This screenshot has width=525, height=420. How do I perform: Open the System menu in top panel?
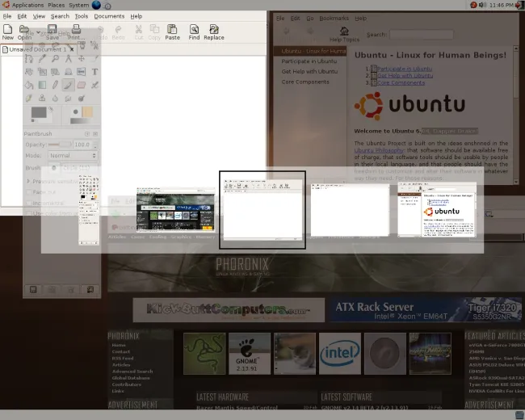pyautogui.click(x=78, y=5)
